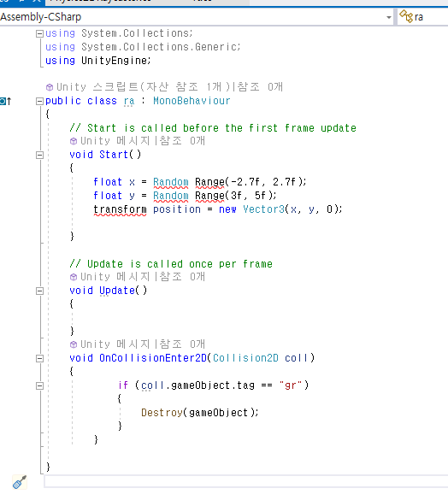
Task: Click 'coll' in the if condition
Action: coord(152,385)
